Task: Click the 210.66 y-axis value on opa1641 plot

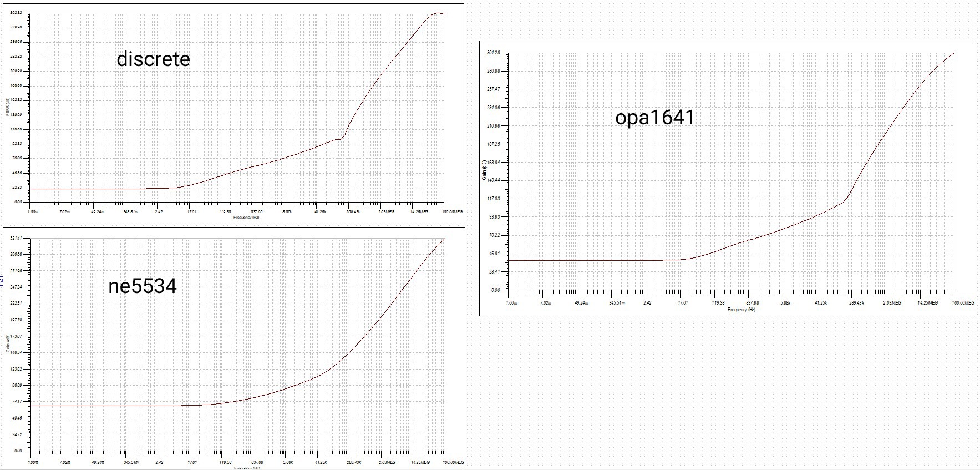Action: click(493, 126)
